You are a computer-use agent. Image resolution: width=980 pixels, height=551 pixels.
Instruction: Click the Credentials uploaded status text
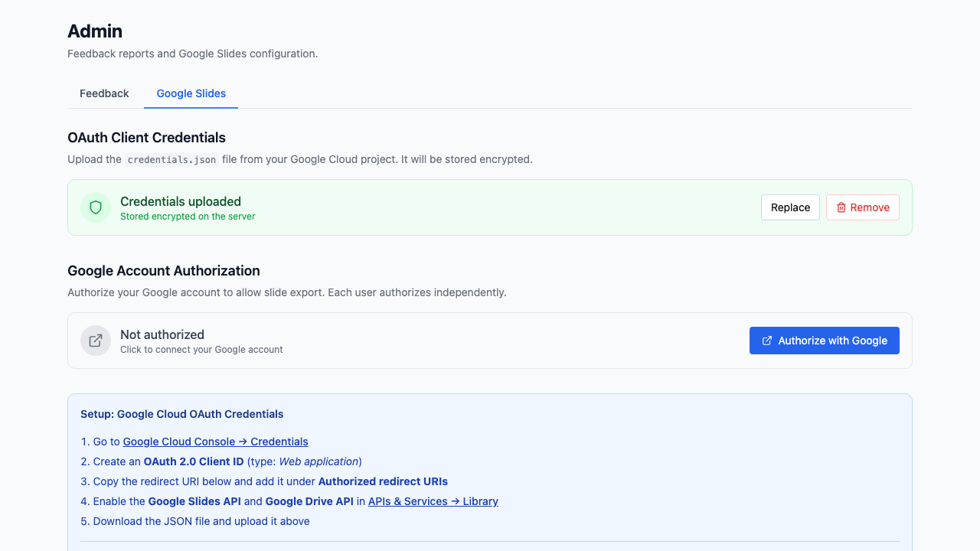point(180,201)
